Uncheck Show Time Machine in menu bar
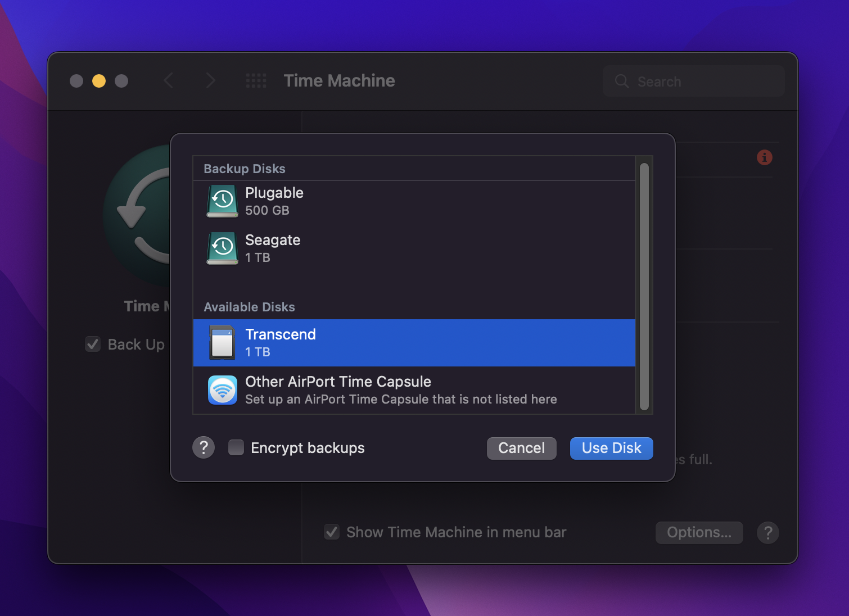This screenshot has height=616, width=849. (331, 532)
